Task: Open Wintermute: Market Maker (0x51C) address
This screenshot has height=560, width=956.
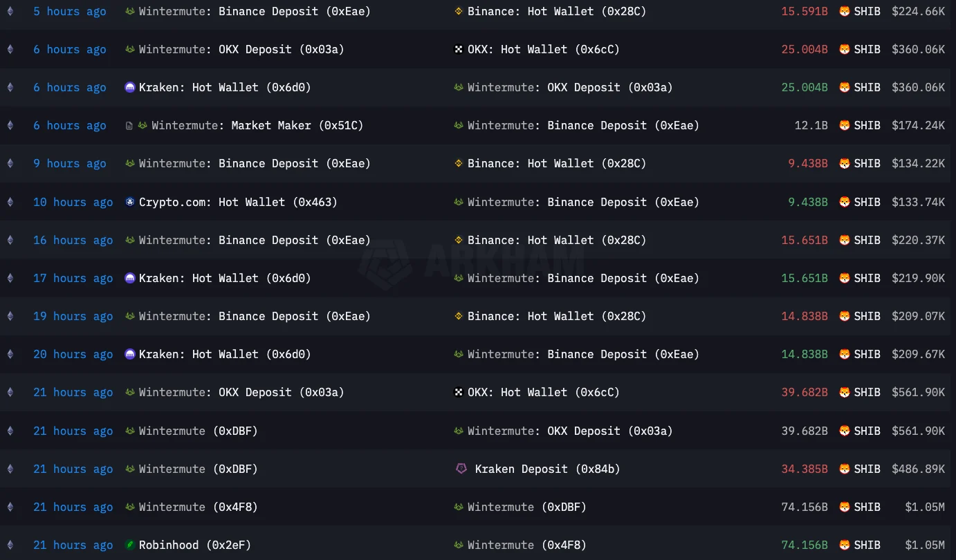Action: (x=257, y=126)
